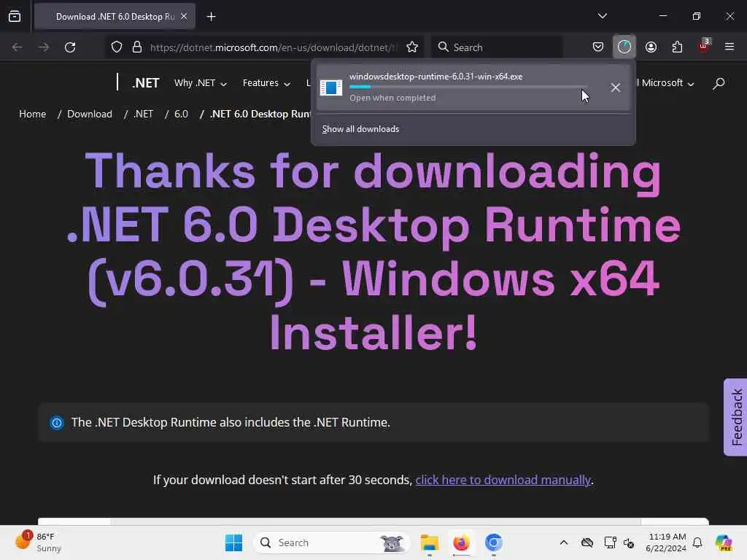Go to Download breadcrumb
The height and width of the screenshot is (560, 747).
pos(90,114)
